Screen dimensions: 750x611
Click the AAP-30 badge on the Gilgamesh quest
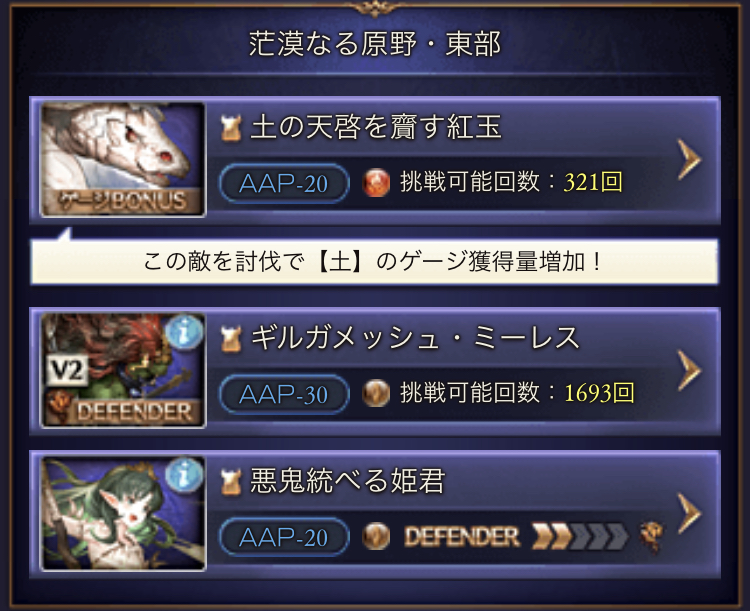284,394
